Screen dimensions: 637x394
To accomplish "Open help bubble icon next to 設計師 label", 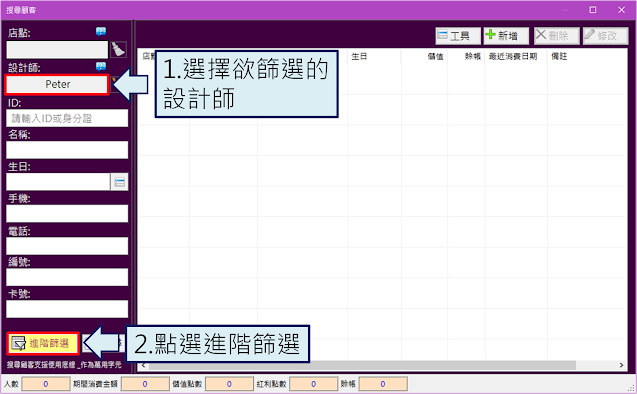I will (101, 66).
